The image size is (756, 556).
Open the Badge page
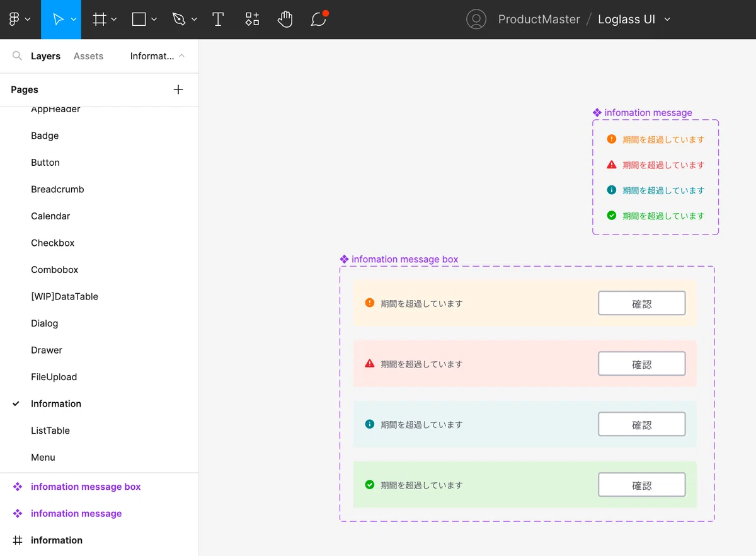(x=45, y=136)
